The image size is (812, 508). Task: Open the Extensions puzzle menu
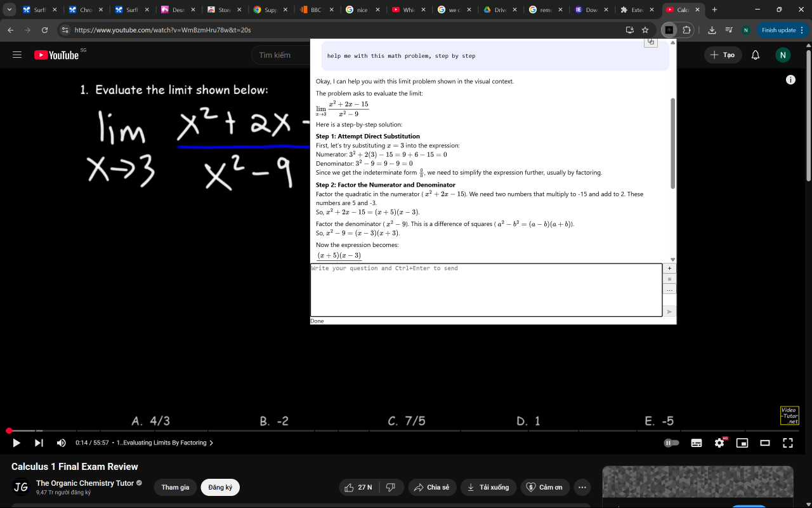pos(686,30)
